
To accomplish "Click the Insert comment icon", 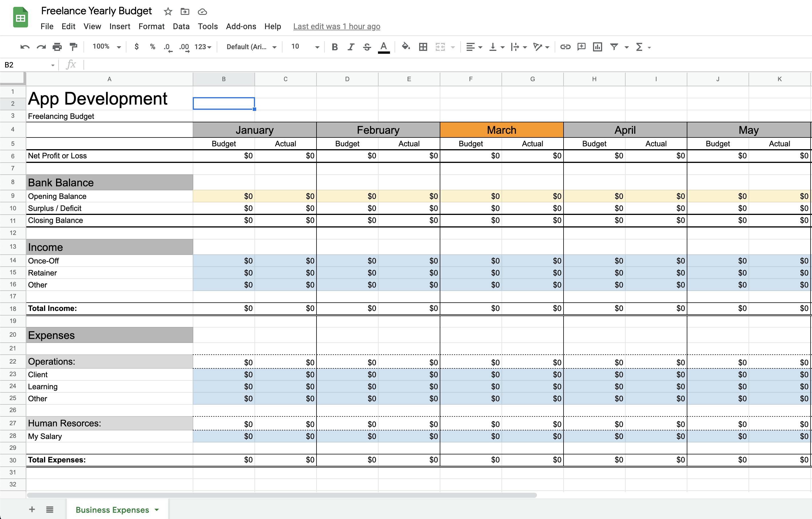I will 581,47.
